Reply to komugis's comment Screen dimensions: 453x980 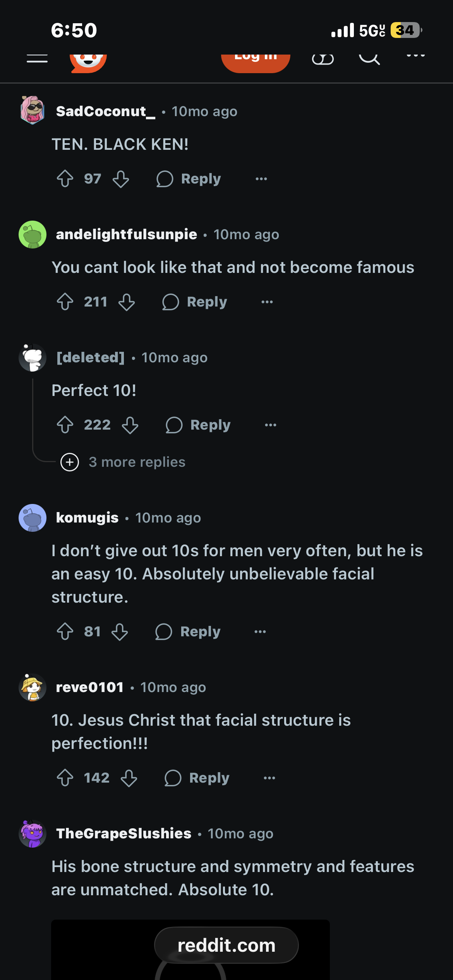pos(188,632)
